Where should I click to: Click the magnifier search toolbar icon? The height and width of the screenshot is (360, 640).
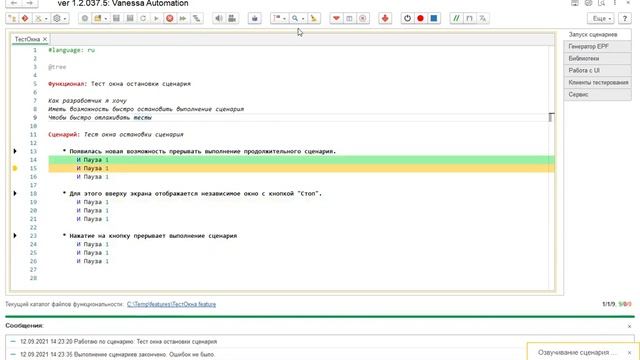click(x=295, y=18)
